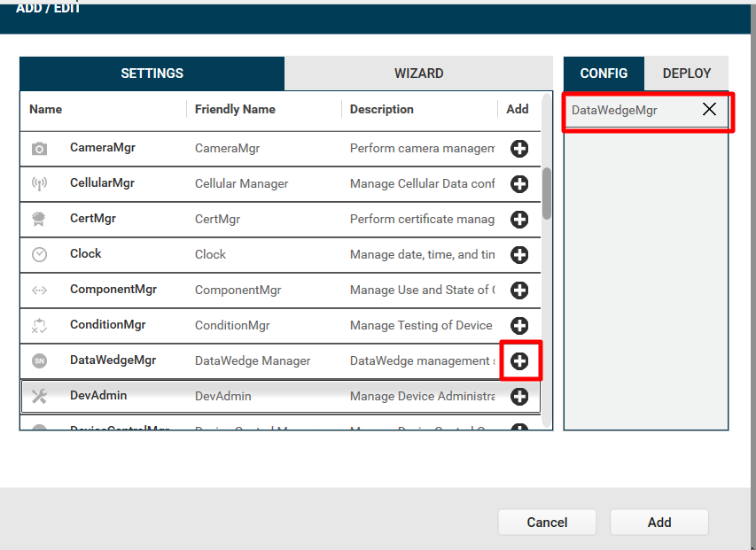This screenshot has height=550, width=756.
Task: Select the CameraMgr name cell
Action: [103, 147]
